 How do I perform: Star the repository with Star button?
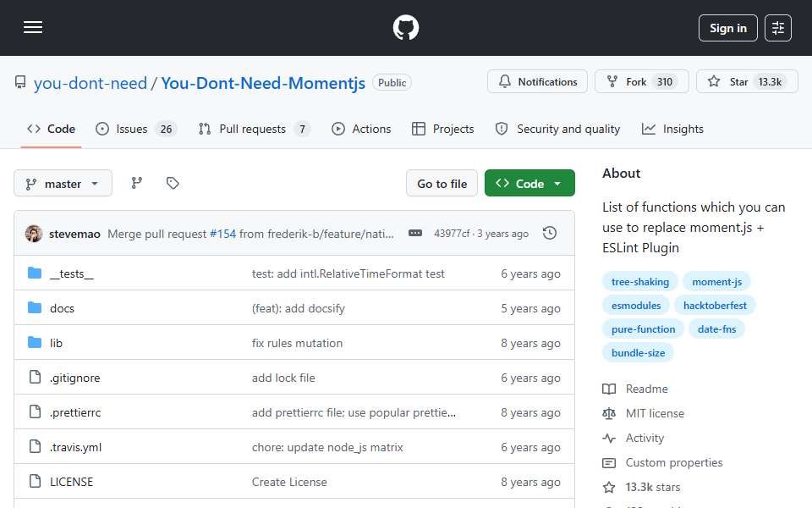click(x=747, y=82)
